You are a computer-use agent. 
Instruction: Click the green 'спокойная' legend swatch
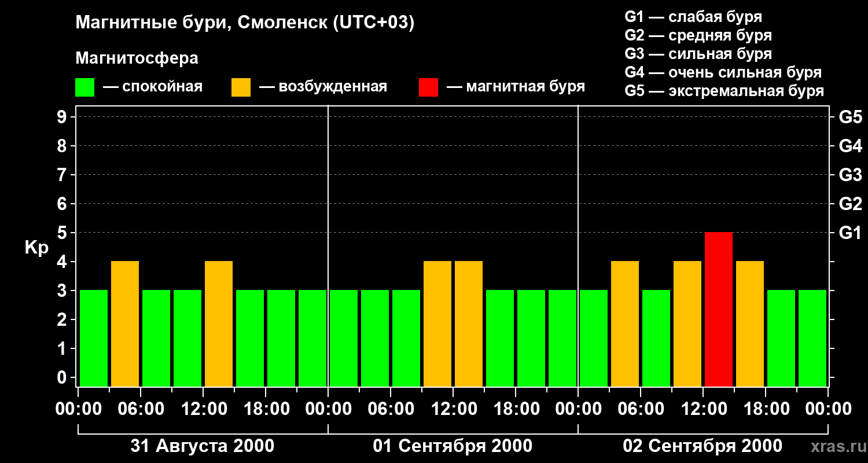tap(84, 87)
